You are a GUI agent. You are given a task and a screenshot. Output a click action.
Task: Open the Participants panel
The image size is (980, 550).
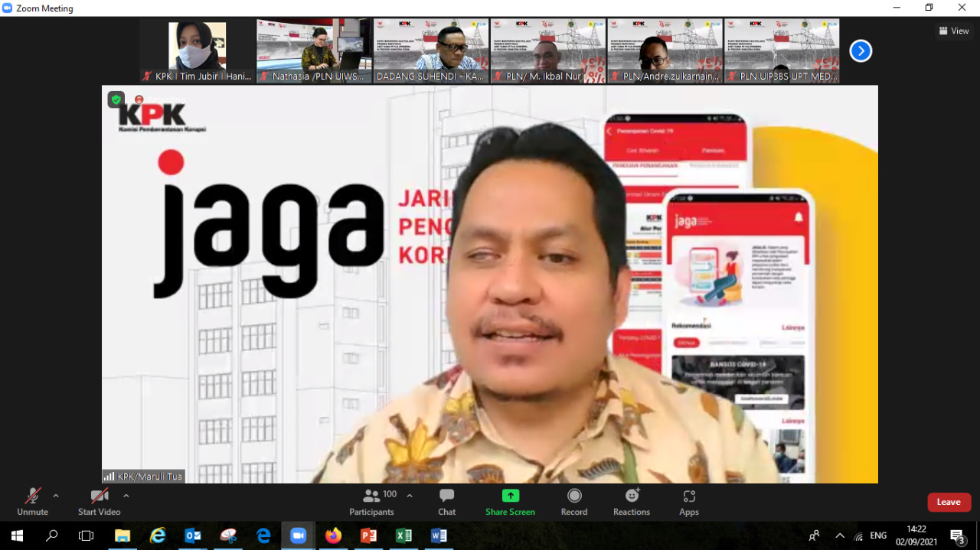(372, 502)
